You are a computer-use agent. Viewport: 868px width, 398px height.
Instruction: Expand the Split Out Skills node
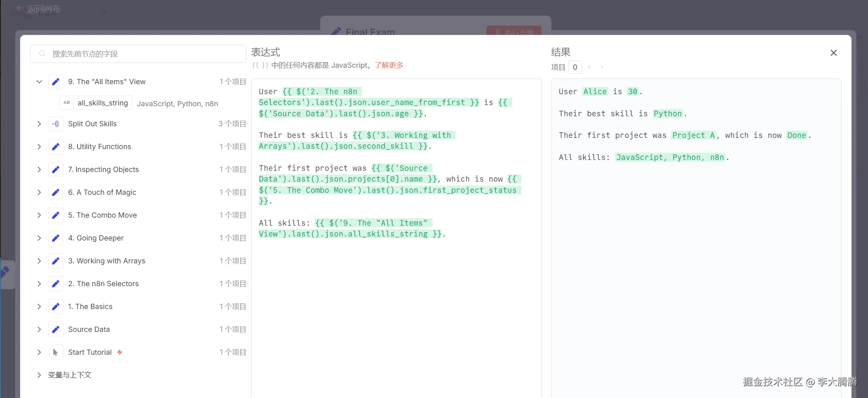[x=39, y=124]
